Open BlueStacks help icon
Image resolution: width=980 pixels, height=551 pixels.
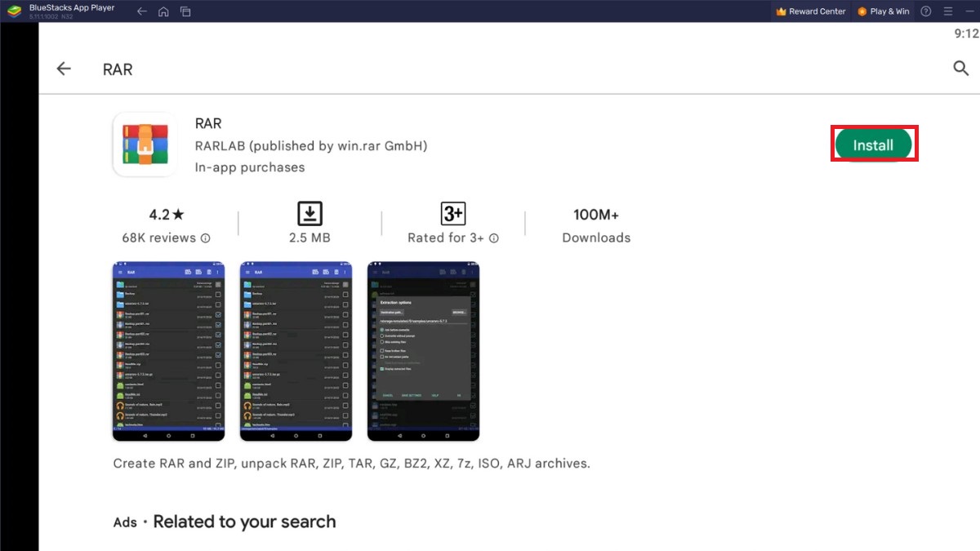(x=926, y=11)
